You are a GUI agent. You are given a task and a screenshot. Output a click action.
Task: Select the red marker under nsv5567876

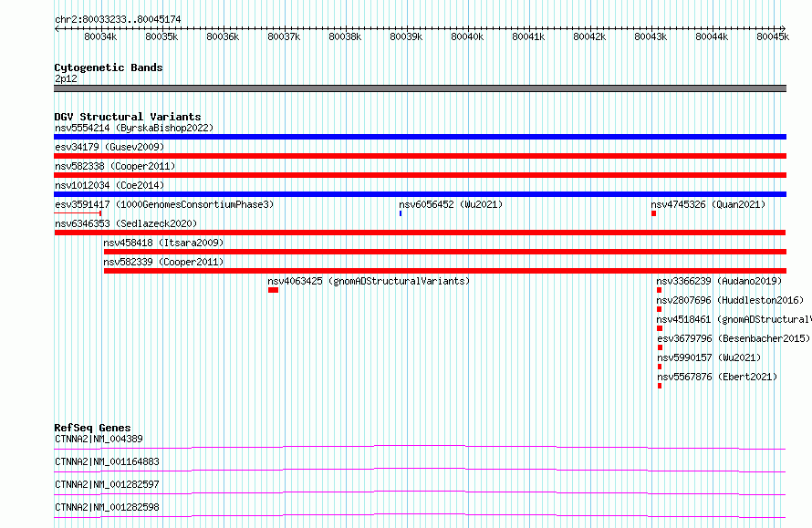(660, 386)
